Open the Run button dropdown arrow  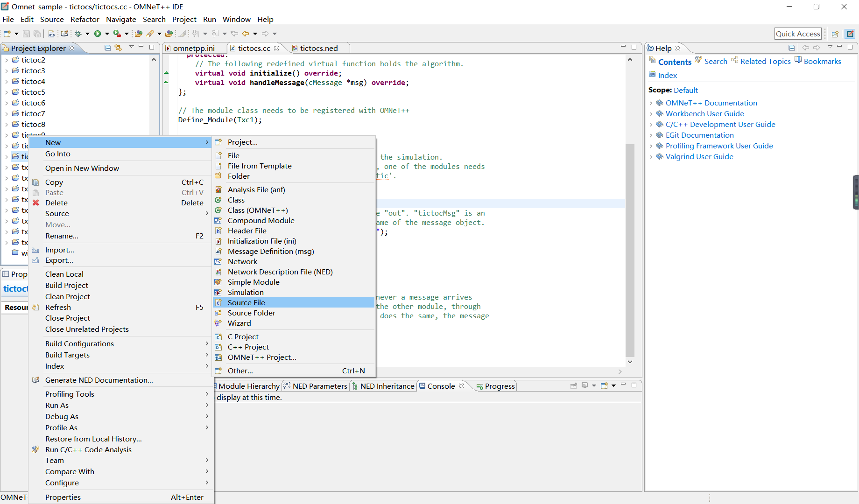click(107, 34)
